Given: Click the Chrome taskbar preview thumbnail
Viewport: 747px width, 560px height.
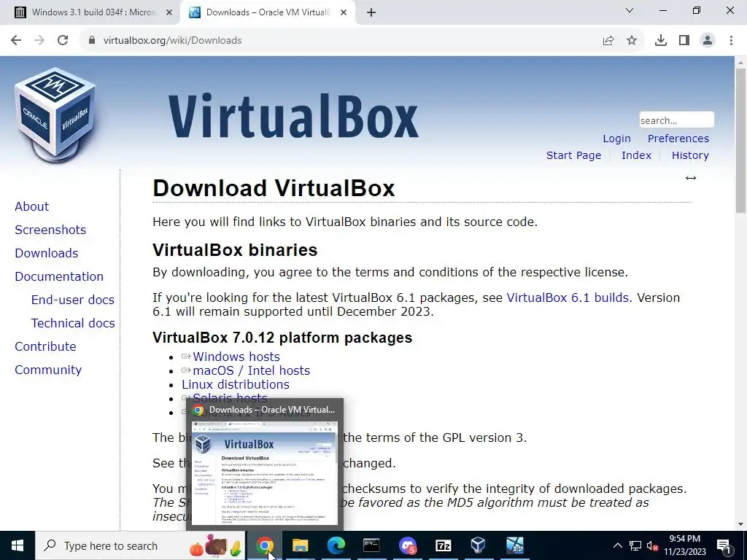Looking at the screenshot, I should tap(264, 472).
